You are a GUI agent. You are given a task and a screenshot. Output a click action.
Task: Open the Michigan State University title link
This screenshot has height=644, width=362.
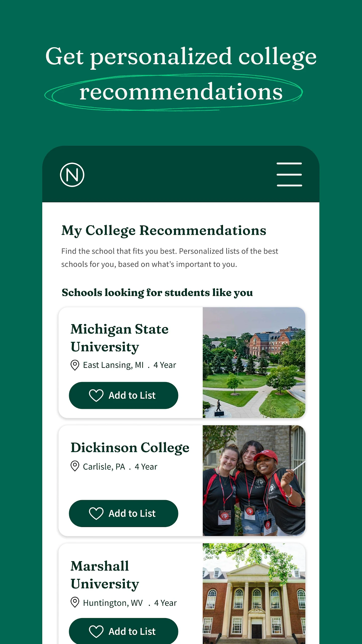tap(119, 338)
